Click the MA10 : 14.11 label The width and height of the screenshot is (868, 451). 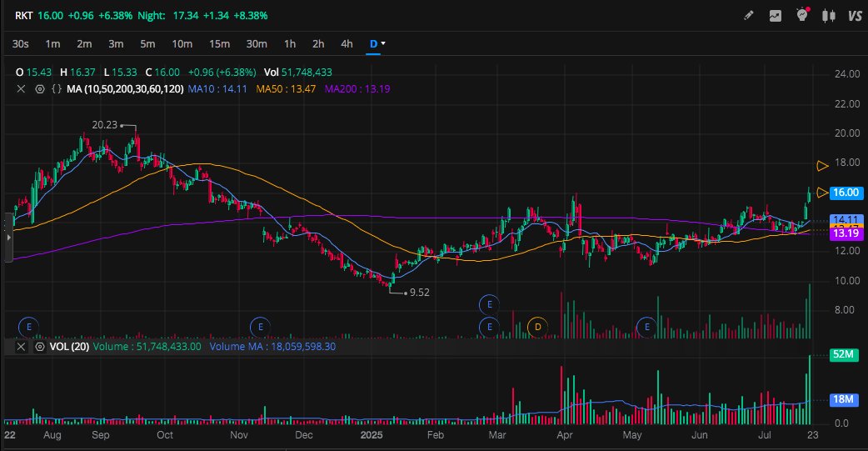[217, 88]
